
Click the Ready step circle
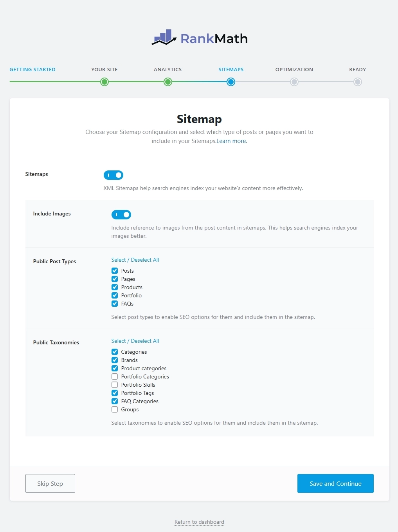click(x=357, y=82)
